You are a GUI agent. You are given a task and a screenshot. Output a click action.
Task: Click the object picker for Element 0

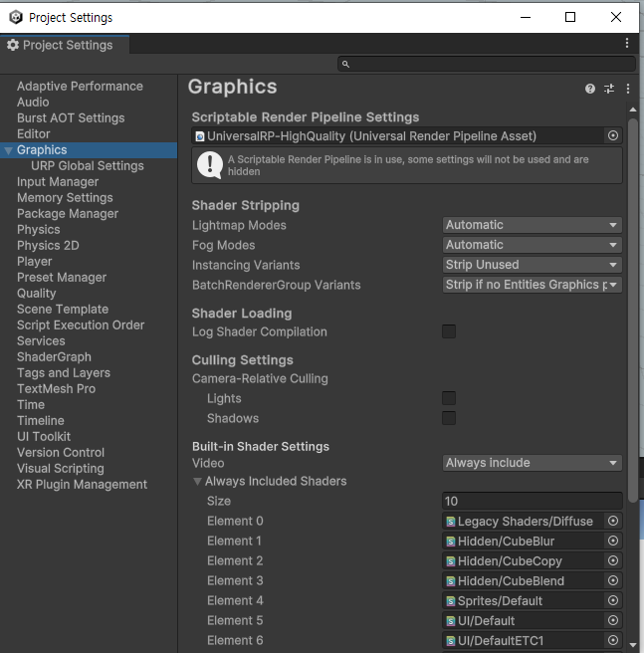coord(613,521)
